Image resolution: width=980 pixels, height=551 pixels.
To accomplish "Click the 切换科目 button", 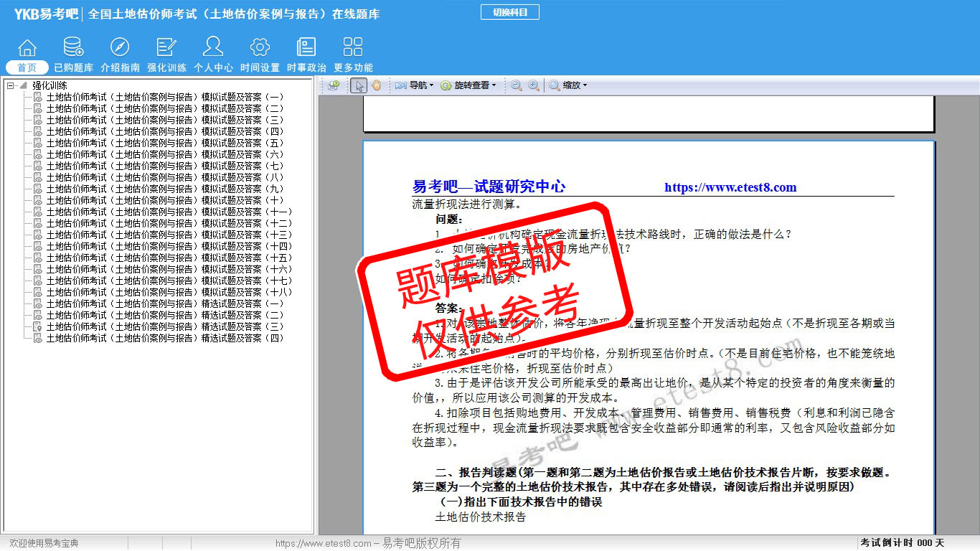I will 509,12.
